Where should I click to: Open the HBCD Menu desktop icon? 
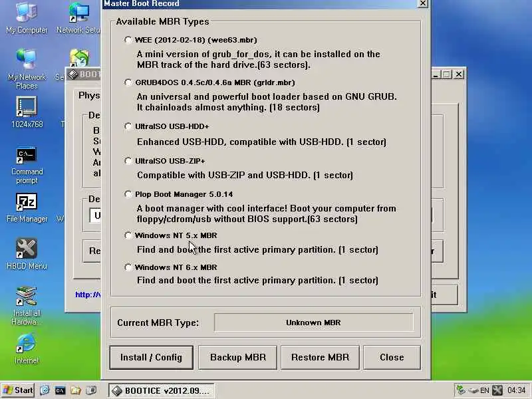coord(27,255)
